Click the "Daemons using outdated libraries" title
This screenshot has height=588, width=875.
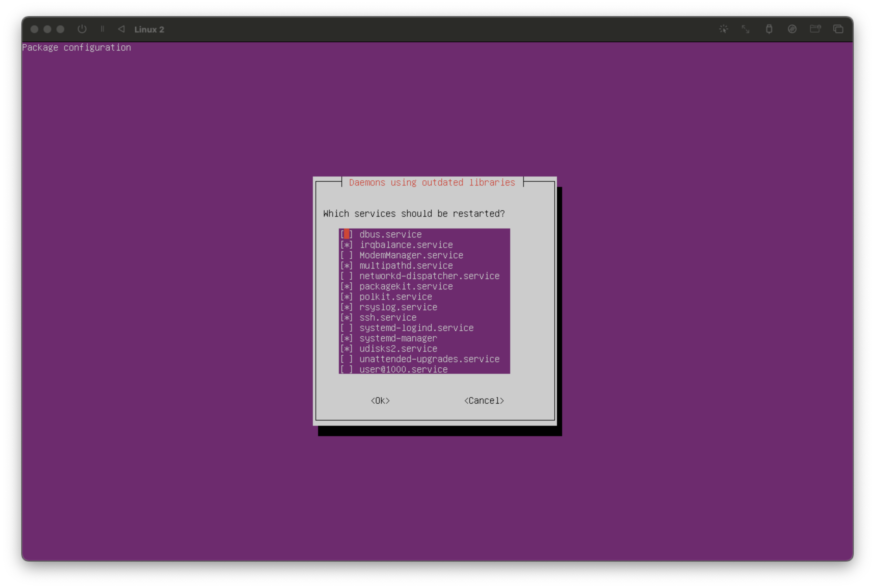tap(432, 183)
